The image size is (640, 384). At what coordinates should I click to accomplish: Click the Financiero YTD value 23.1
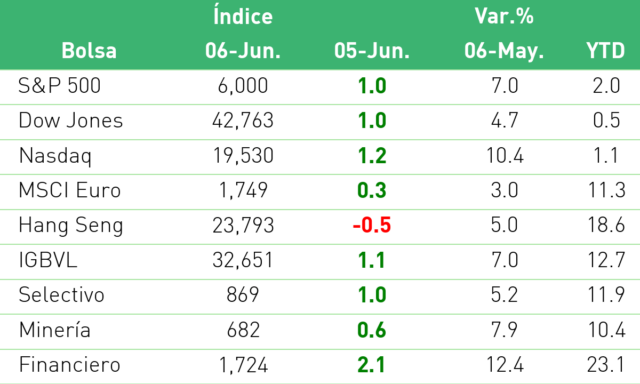606,365
